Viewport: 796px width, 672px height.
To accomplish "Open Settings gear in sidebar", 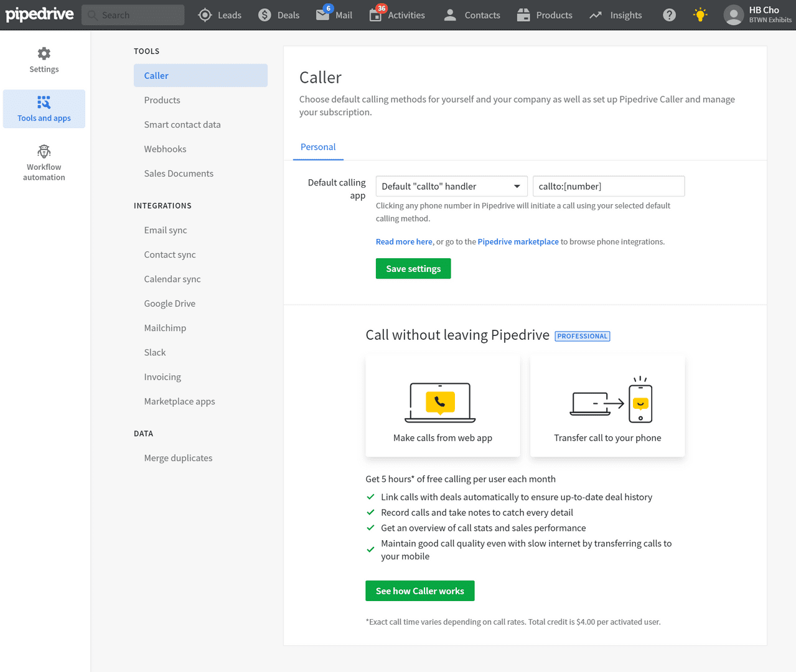I will [44, 54].
